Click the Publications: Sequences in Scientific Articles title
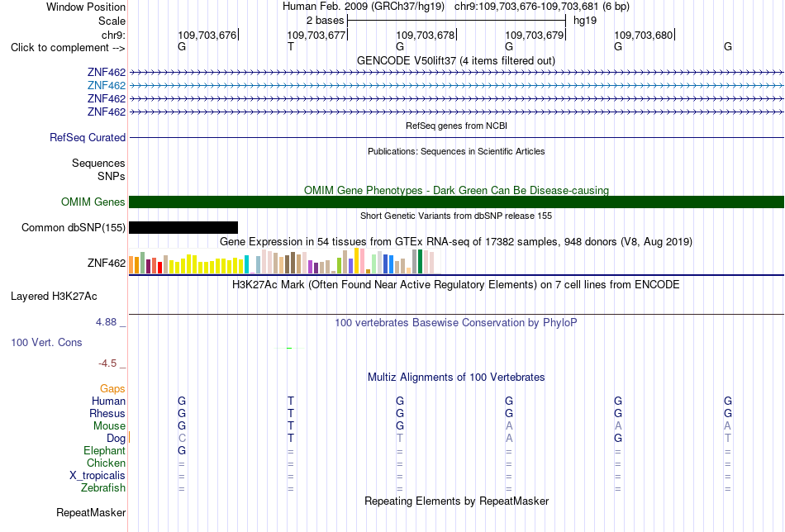Viewport: 785px width, 532px height. point(456,151)
